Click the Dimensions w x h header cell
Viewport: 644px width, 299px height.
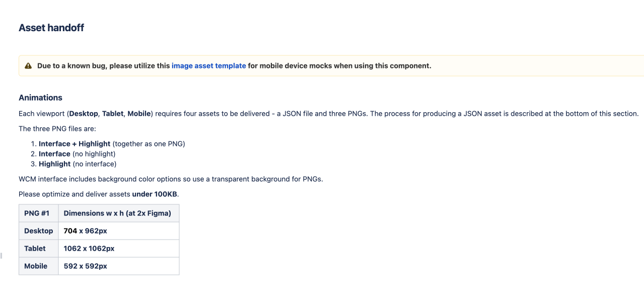pos(118,213)
